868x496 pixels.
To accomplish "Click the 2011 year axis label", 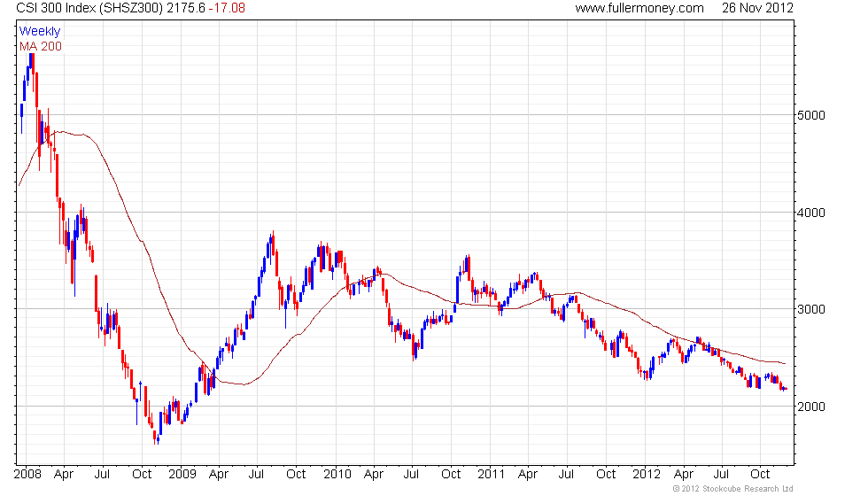I will (492, 474).
